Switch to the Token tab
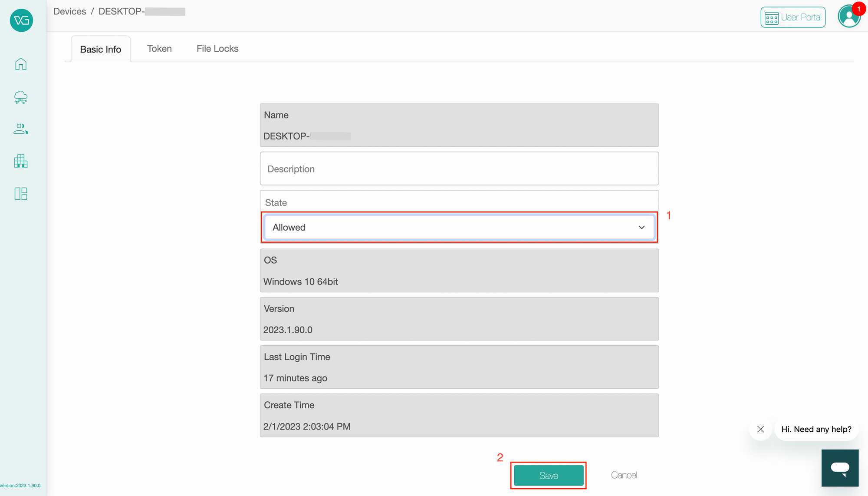Screen dimensions: 868x496 159,49
